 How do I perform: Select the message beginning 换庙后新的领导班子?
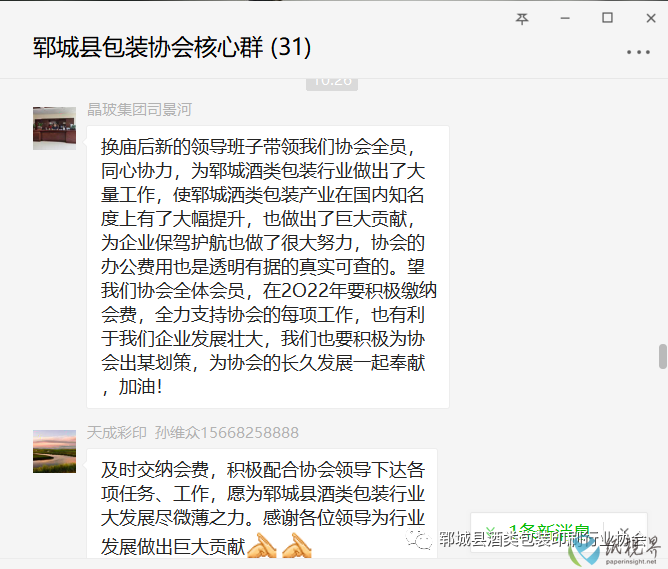[x=268, y=267]
